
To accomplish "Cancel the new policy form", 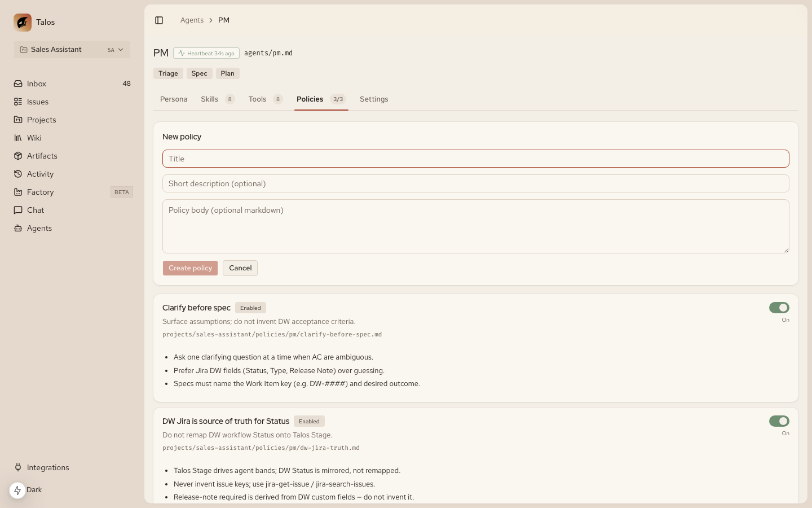I will point(240,268).
